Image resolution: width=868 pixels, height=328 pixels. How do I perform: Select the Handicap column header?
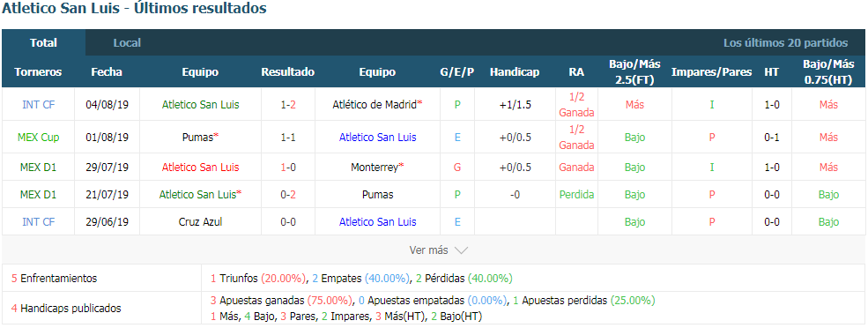coord(515,72)
